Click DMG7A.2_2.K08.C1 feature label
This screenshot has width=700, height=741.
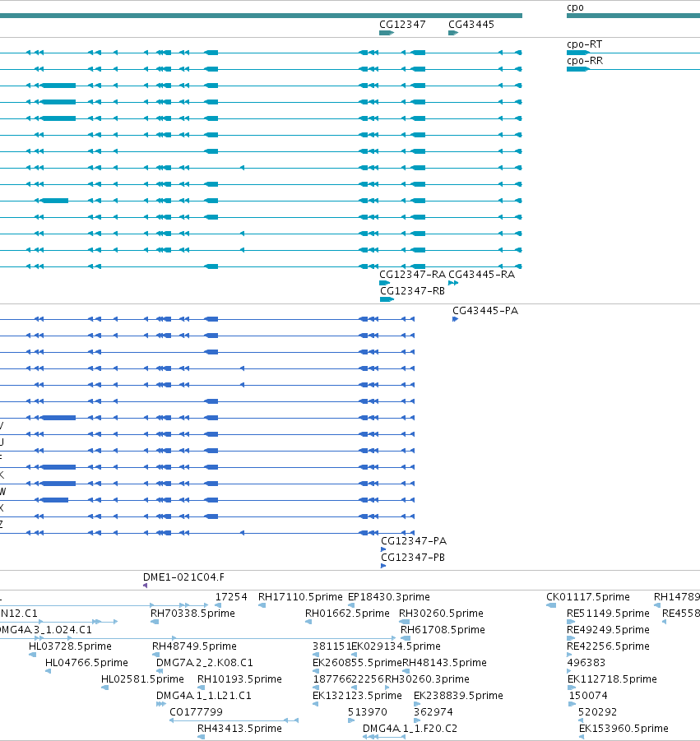[x=204, y=663]
